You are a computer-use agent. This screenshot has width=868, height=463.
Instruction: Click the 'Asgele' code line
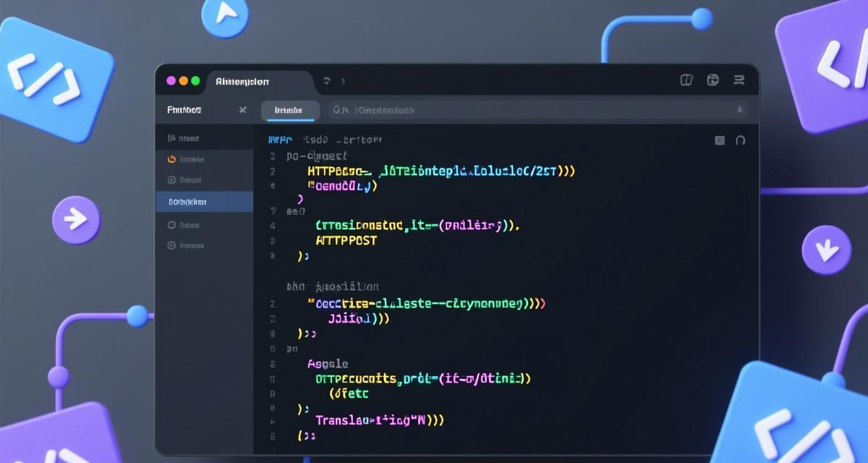[x=328, y=364]
